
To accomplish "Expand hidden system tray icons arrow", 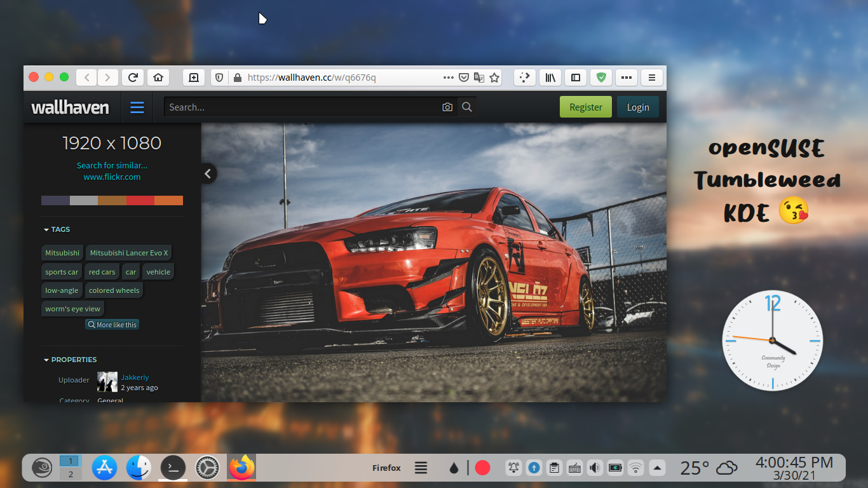I will click(x=658, y=468).
